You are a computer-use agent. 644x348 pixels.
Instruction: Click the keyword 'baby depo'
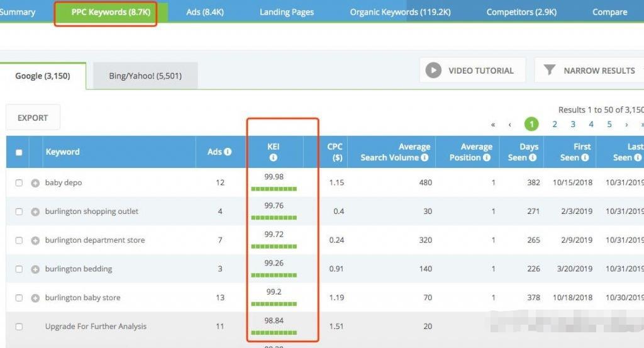tap(64, 182)
